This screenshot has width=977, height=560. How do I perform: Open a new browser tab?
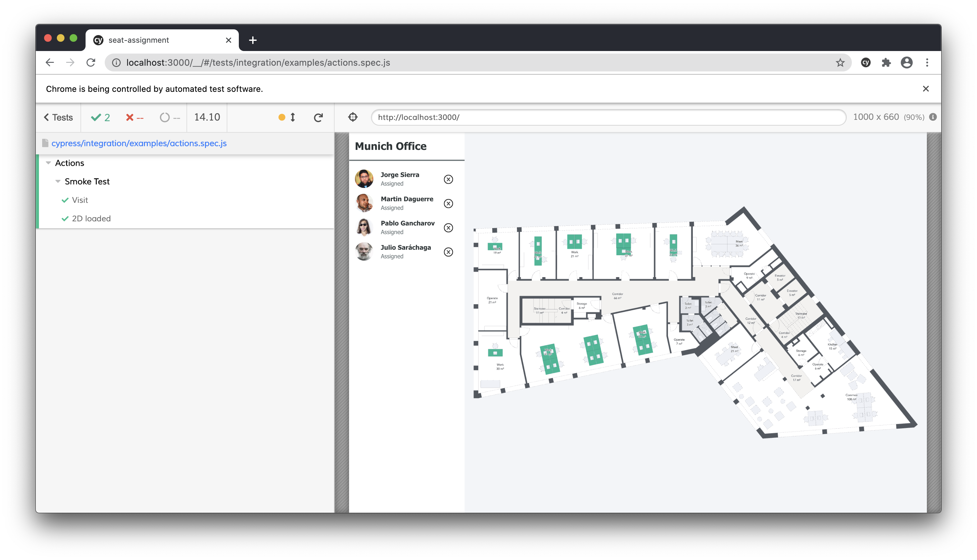coord(253,41)
